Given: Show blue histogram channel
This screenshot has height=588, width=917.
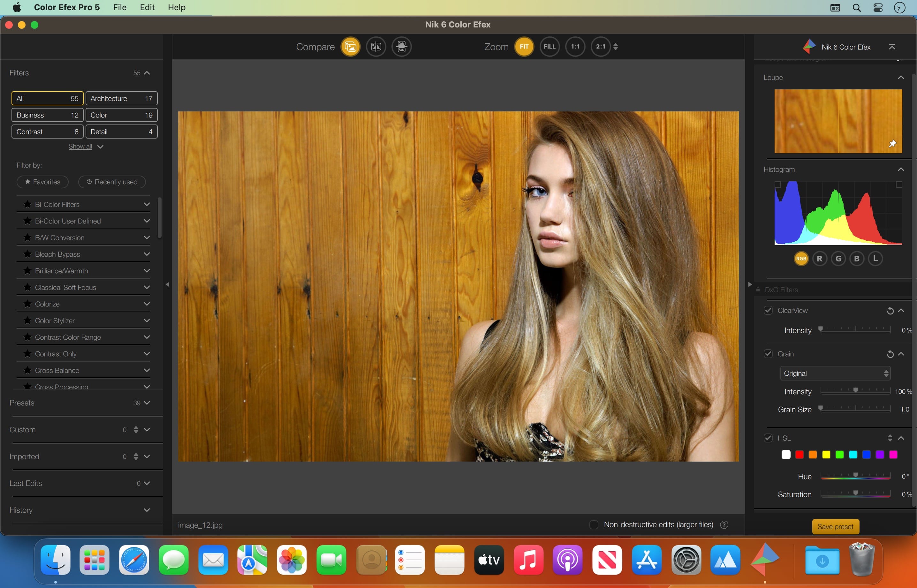Looking at the screenshot, I should click(857, 259).
